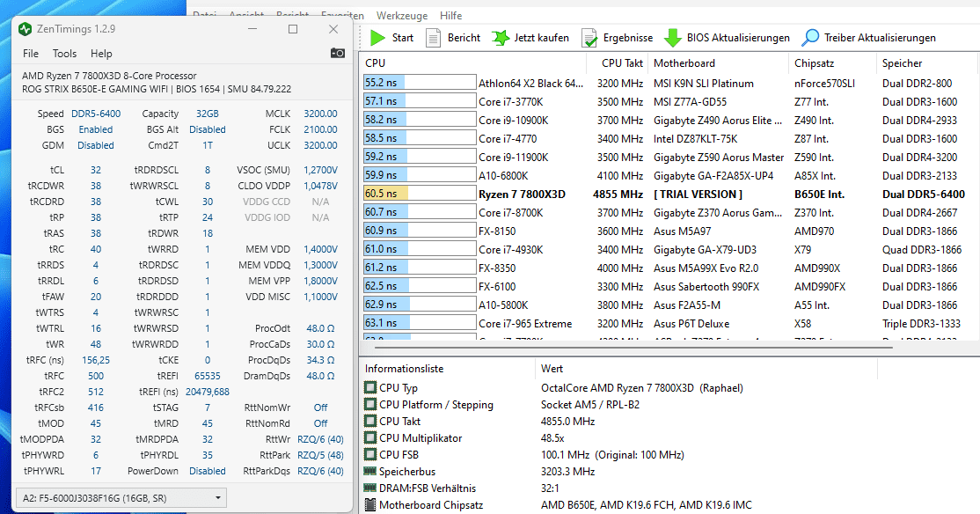The image size is (980, 514).
Task: Click the ZenTimings app logo icon
Action: [x=25, y=29]
